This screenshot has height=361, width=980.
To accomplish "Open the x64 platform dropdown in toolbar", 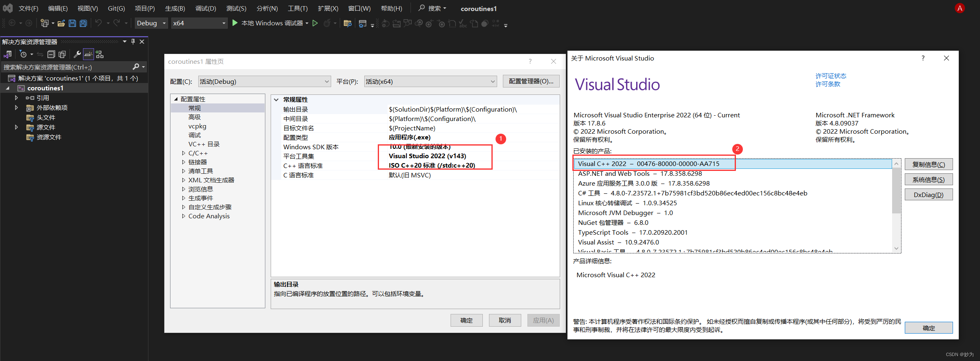I will click(x=199, y=23).
